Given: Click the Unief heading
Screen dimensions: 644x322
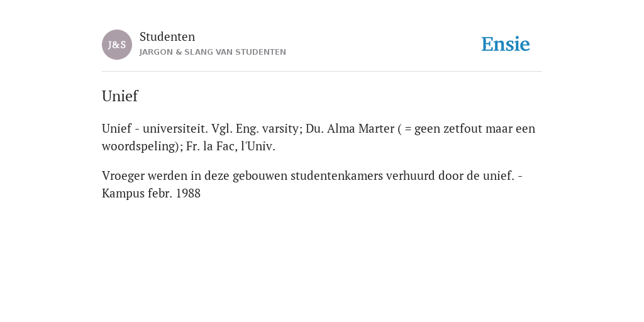Looking at the screenshot, I should point(120,96).
